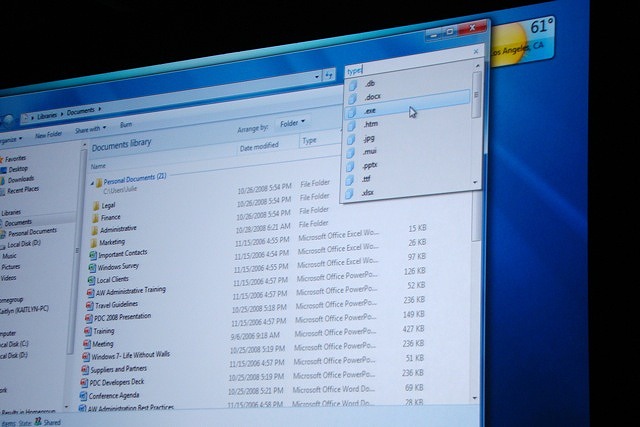Select Travel Guidelines PowerPoint icon
The image size is (640, 427).
[x=89, y=305]
